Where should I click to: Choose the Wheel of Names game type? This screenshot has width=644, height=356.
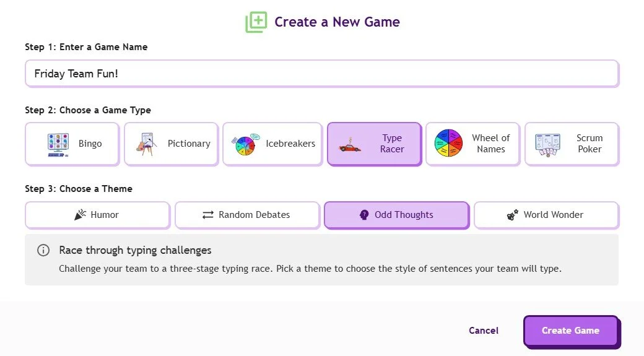pyautogui.click(x=472, y=144)
